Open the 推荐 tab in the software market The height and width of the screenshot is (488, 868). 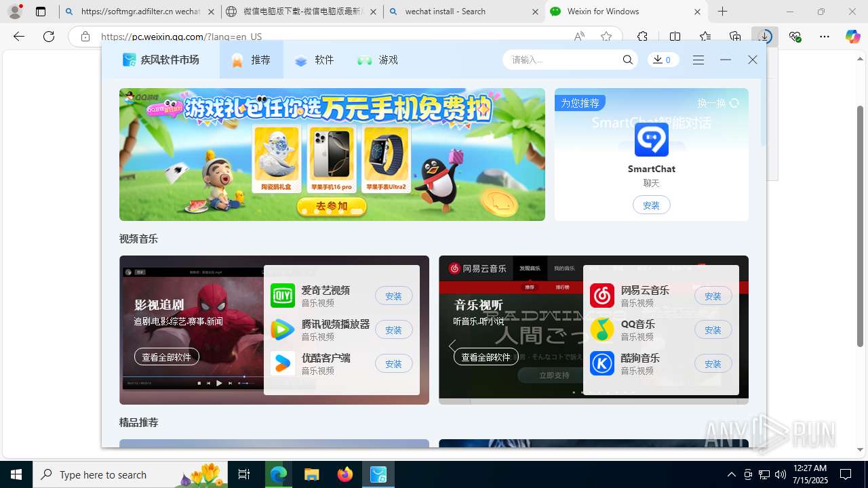(x=251, y=60)
